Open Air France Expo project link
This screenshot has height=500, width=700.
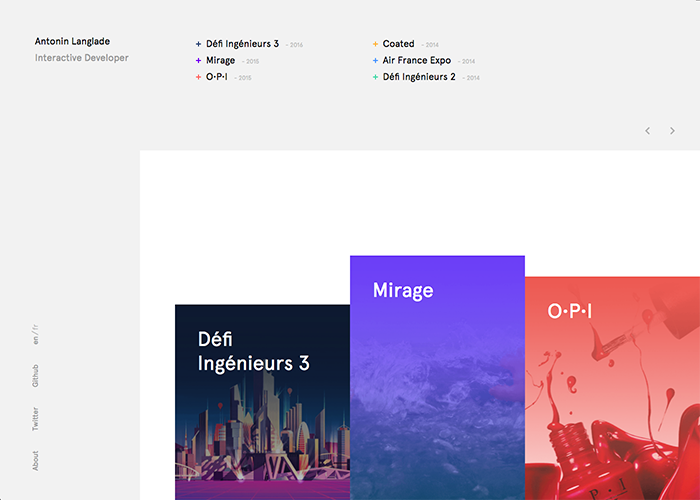point(417,60)
